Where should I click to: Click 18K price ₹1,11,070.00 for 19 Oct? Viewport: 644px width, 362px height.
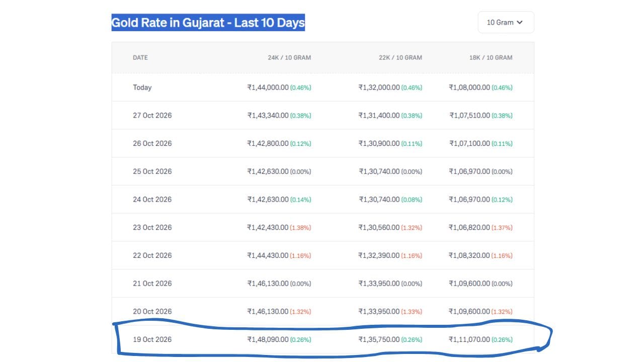click(x=469, y=339)
